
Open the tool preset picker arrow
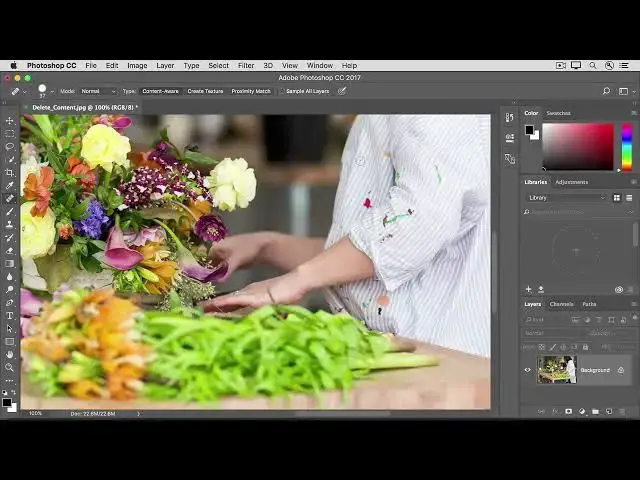tap(24, 92)
